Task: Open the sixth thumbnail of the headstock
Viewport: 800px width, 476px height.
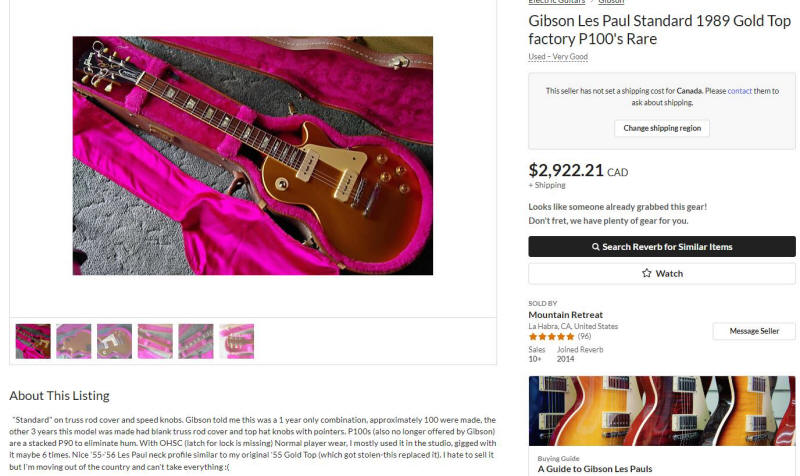Action: (x=237, y=341)
